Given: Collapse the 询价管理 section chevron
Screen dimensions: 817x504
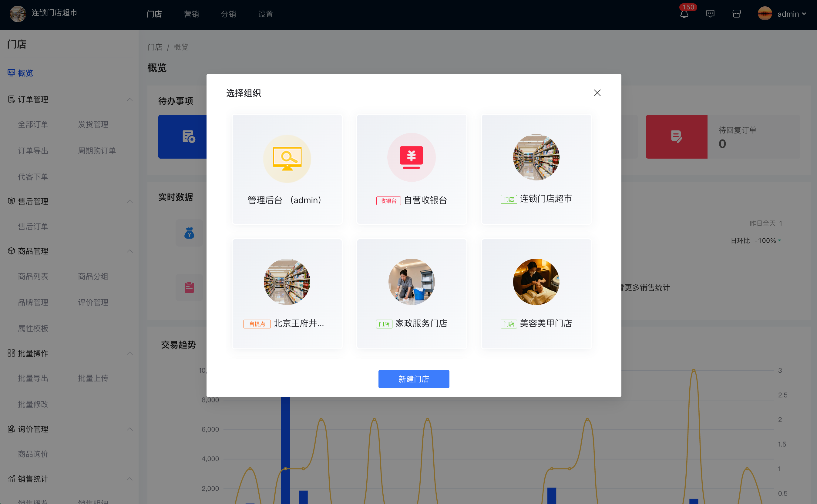Looking at the screenshot, I should 130,429.
